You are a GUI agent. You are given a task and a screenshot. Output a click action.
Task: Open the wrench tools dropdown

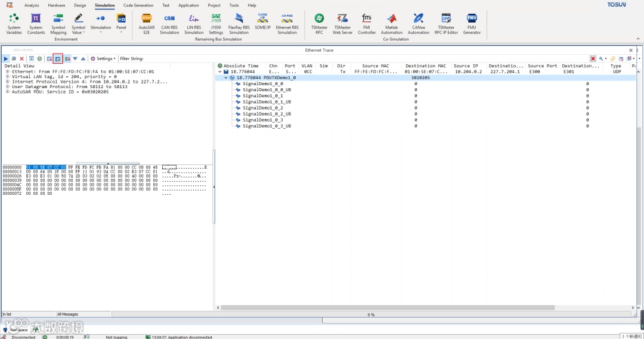(x=602, y=59)
